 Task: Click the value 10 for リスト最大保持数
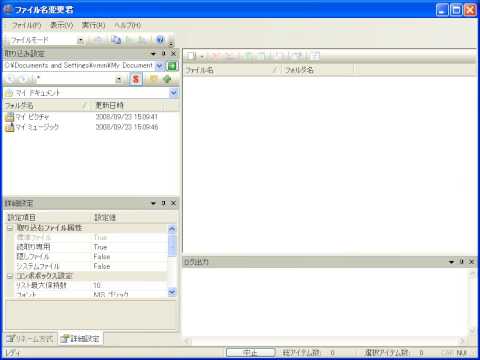coord(97,286)
